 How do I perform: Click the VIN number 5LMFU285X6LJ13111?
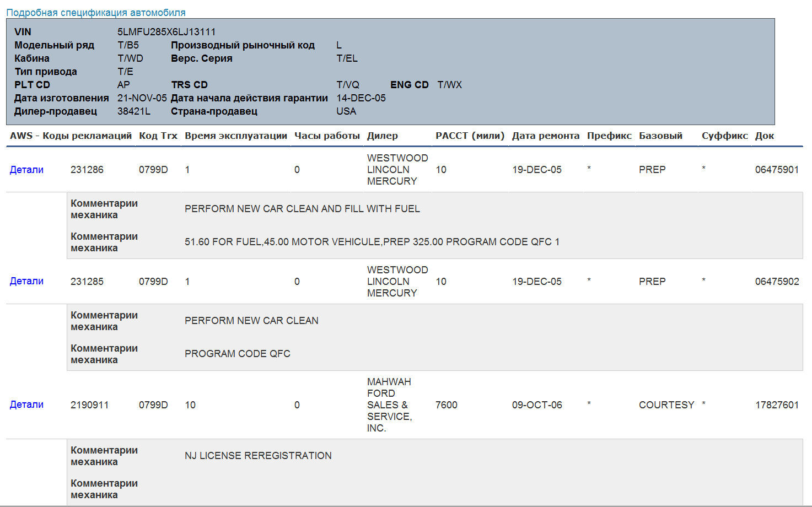[166, 32]
